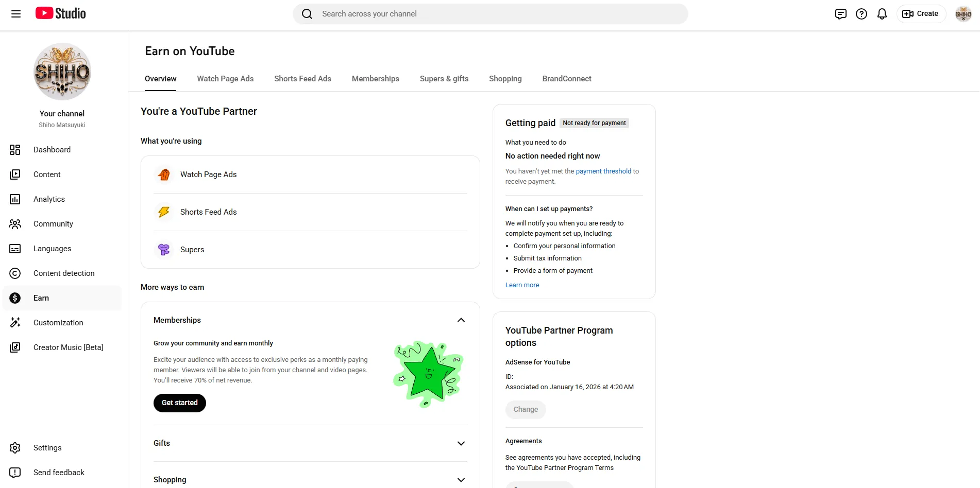Click the Languages subtitles icon
The width and height of the screenshot is (980, 488).
click(x=15, y=249)
